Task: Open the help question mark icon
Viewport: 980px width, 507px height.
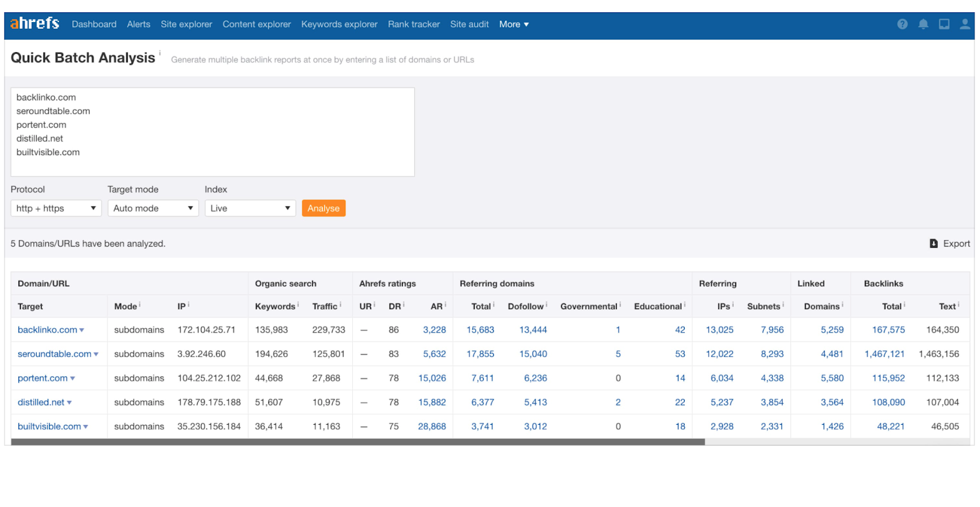Action: (x=902, y=24)
